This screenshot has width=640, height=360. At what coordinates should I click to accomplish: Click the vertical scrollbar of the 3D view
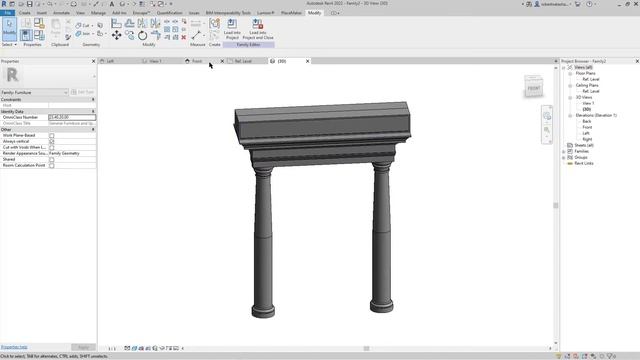coord(556,205)
